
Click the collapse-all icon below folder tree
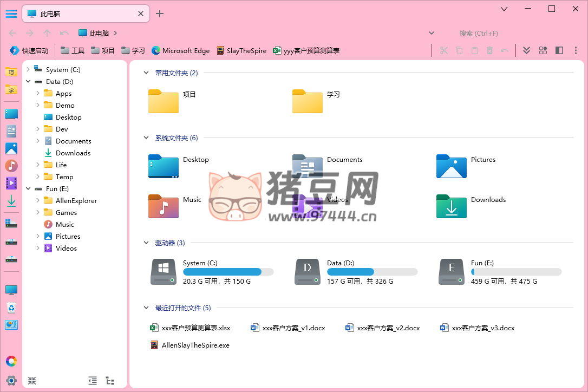pyautogui.click(x=32, y=381)
